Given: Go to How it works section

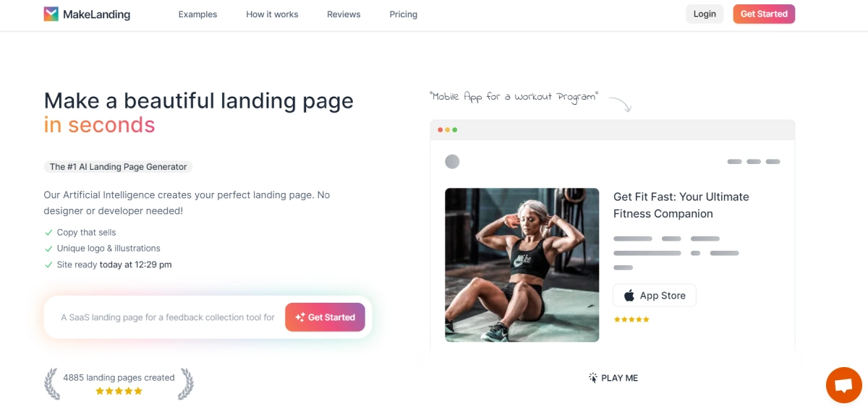Looking at the screenshot, I should 272,14.
